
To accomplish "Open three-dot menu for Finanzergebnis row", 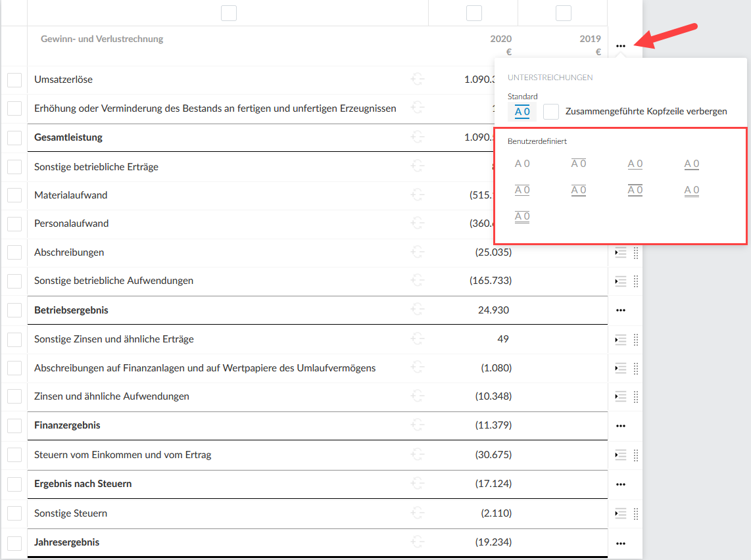I will (x=621, y=426).
